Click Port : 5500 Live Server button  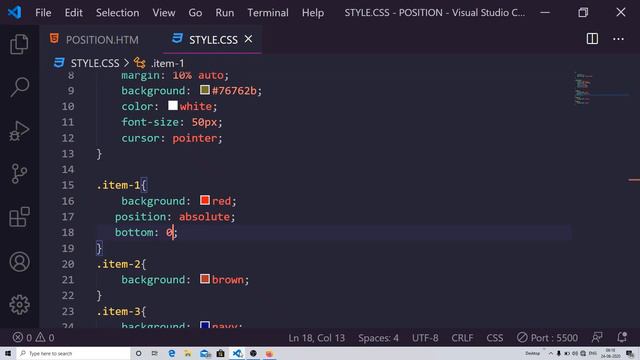tap(547, 338)
